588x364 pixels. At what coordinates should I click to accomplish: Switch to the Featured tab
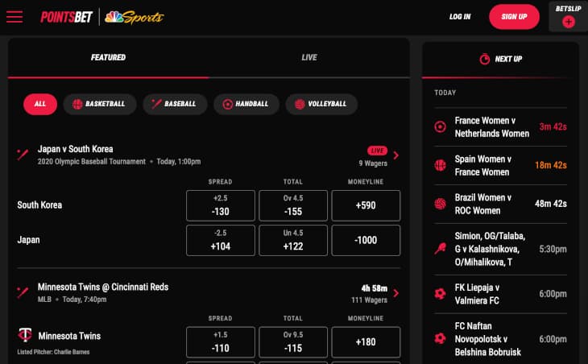pyautogui.click(x=109, y=58)
